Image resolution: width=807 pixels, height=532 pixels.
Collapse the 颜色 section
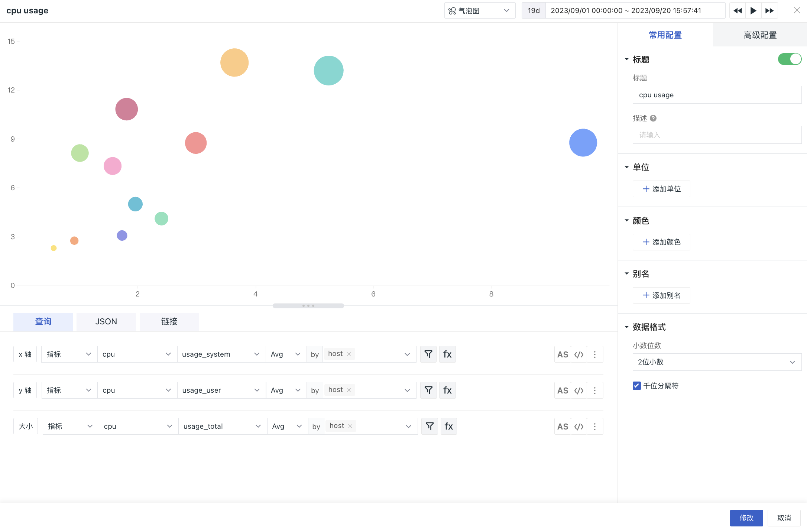point(627,221)
